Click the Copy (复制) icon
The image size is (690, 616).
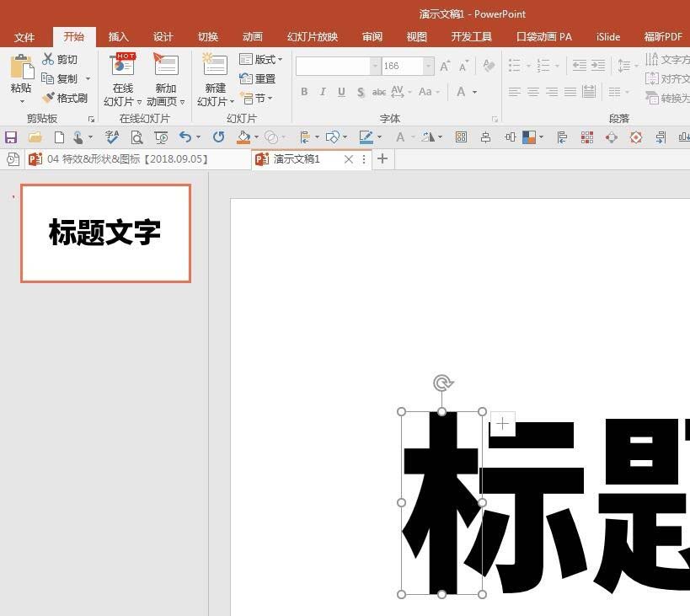pos(47,78)
